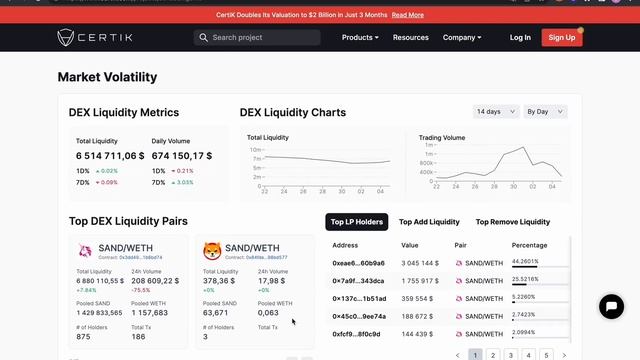Click the Sign Up button
Image resolution: width=640 pixels, height=360 pixels.
[562, 38]
